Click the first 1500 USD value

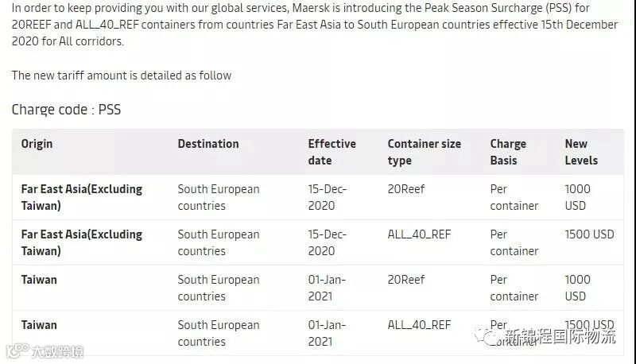tap(589, 234)
